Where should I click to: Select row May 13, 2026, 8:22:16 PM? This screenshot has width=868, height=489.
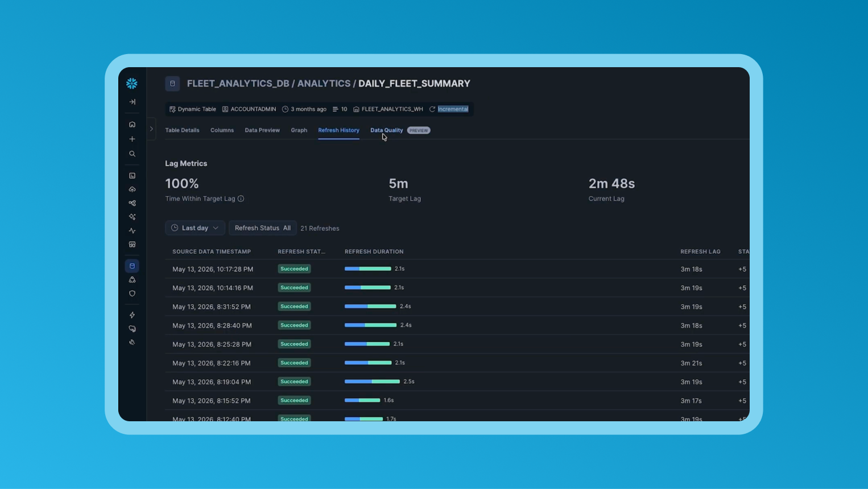click(x=457, y=363)
